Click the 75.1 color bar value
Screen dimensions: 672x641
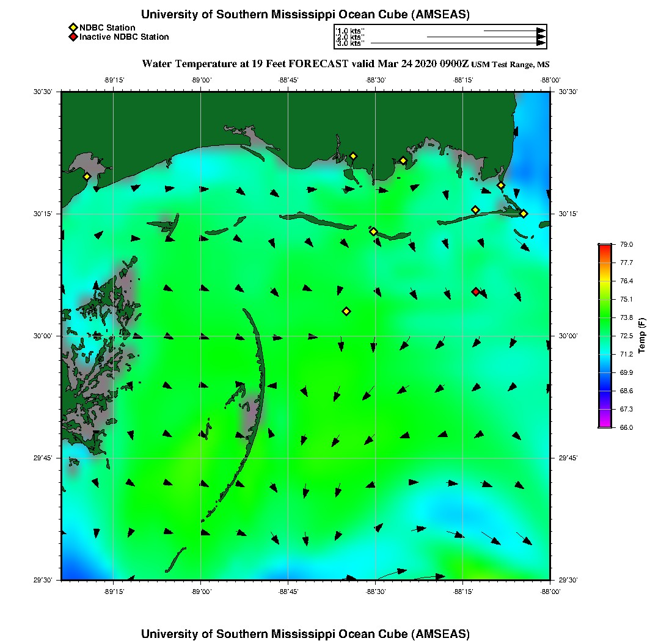tap(626, 299)
